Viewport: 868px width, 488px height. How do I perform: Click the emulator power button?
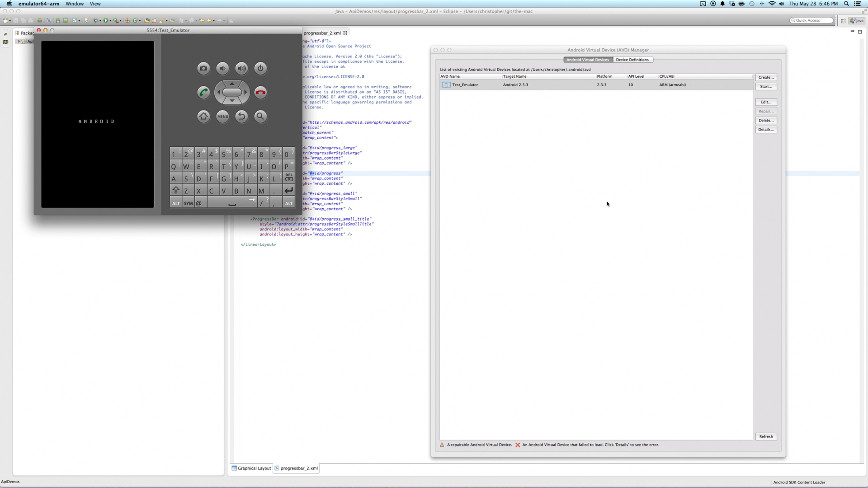[260, 68]
